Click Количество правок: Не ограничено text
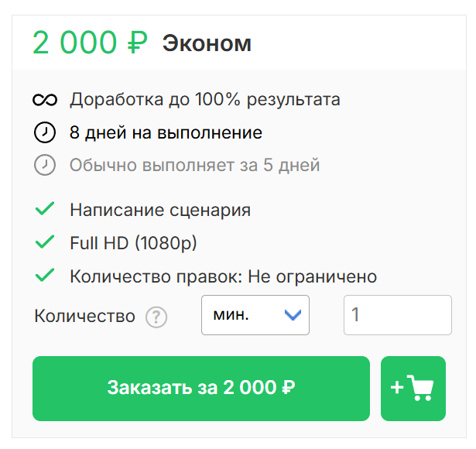 click(x=223, y=276)
